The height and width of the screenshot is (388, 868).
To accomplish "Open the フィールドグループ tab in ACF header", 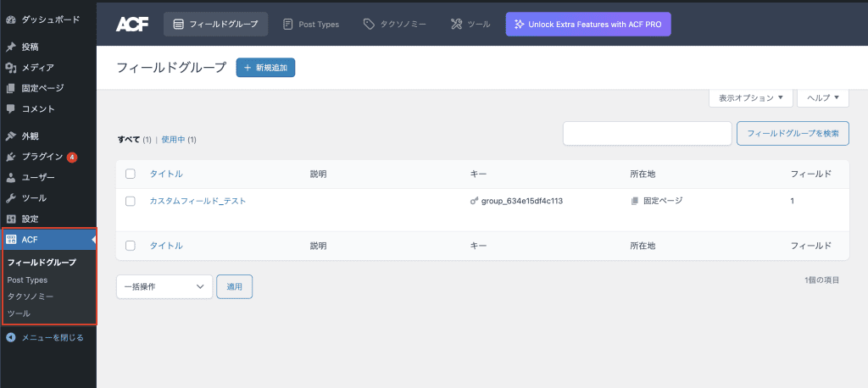I will click(x=216, y=25).
